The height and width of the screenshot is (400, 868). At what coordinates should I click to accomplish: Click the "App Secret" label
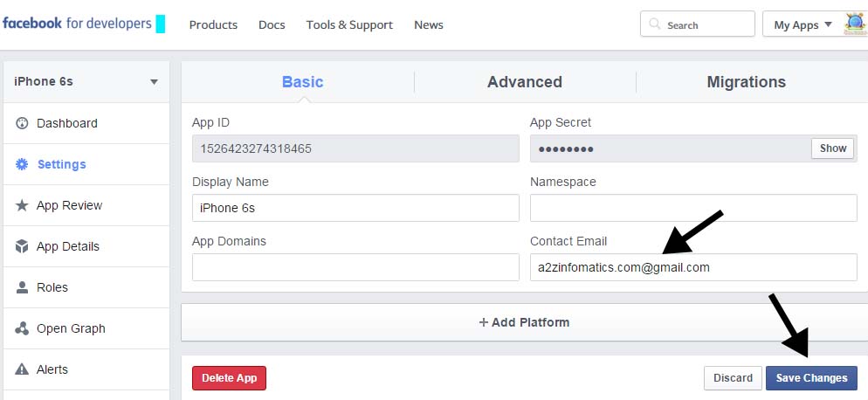click(x=561, y=122)
